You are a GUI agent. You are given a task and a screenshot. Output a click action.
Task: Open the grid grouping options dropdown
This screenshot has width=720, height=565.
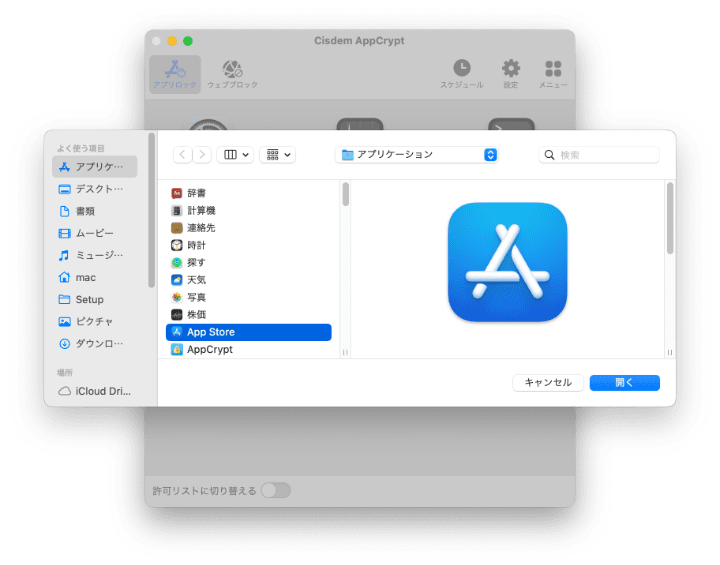click(277, 155)
